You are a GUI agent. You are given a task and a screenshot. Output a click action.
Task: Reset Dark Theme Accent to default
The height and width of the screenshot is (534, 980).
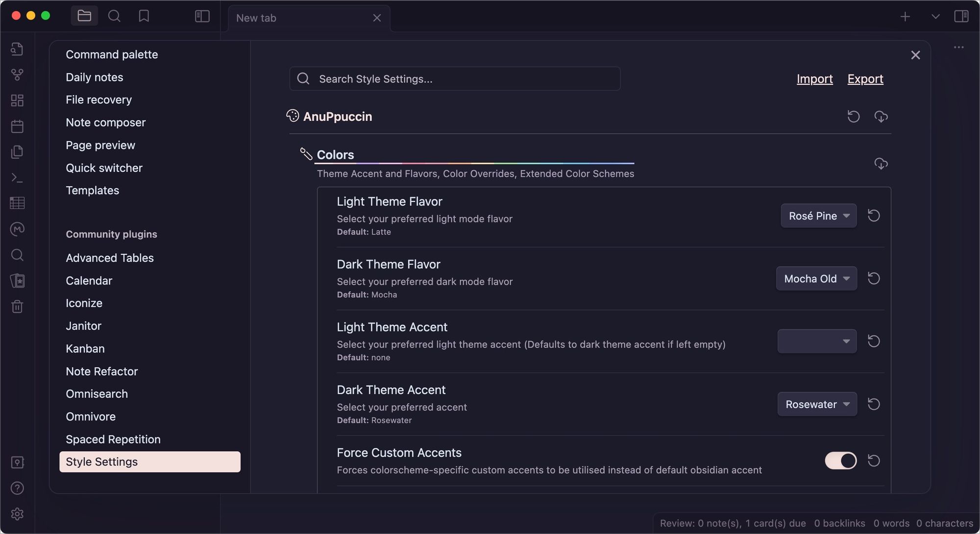[874, 404]
